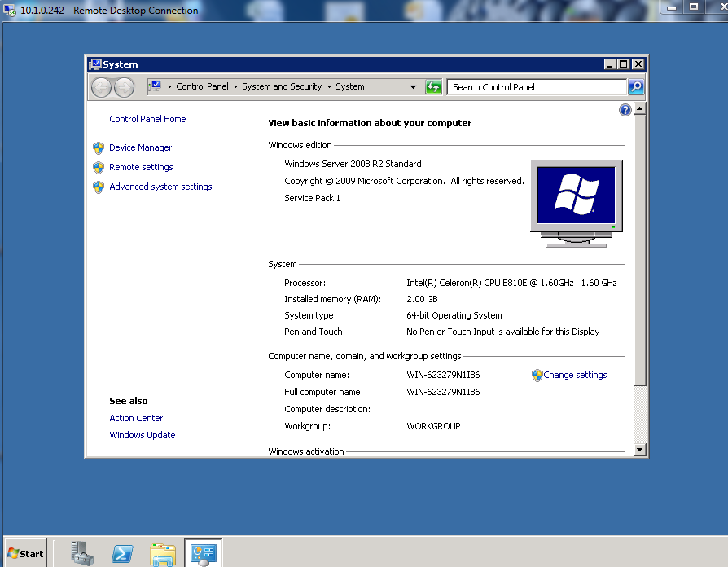Click the Service Pack 1 text
Image resolution: width=728 pixels, height=567 pixels.
click(312, 198)
